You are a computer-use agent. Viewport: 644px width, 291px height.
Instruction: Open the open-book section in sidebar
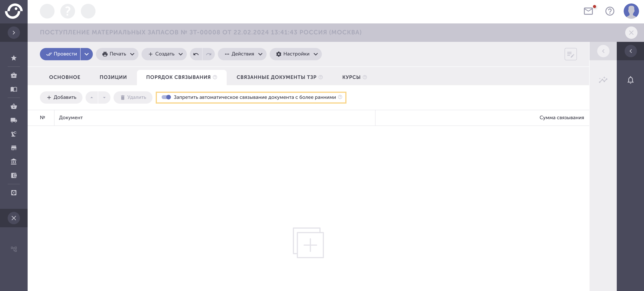click(x=14, y=89)
